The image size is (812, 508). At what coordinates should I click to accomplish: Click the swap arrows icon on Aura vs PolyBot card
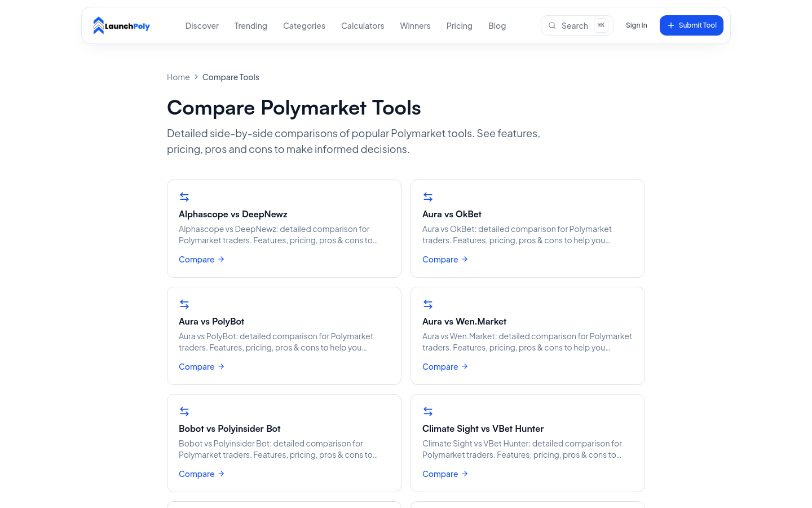coord(184,304)
